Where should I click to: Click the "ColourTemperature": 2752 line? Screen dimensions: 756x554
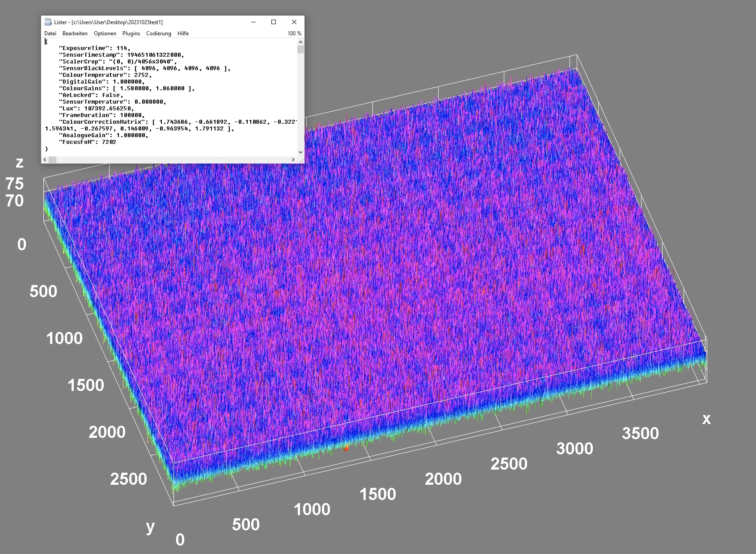click(106, 75)
